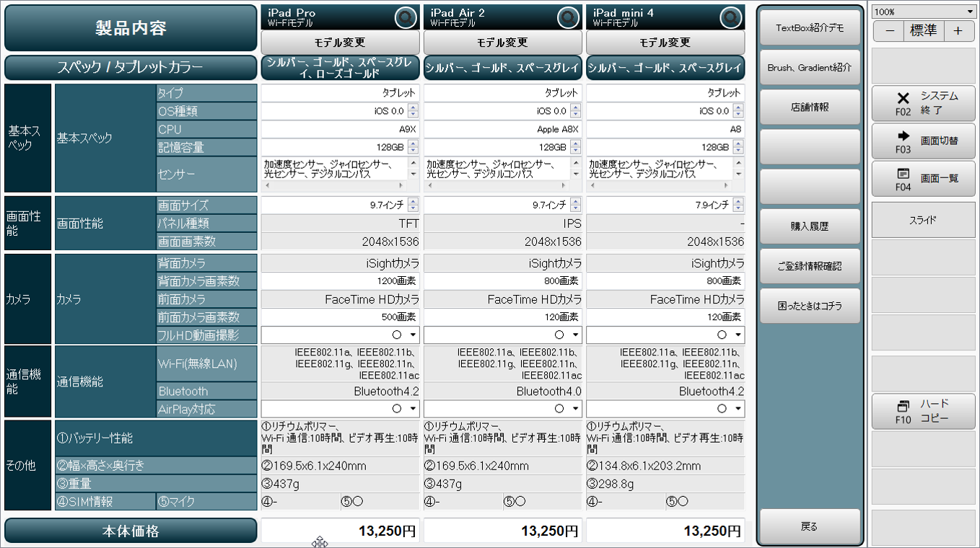
Task: Click the CPU field showing A9X
Action: pyautogui.click(x=340, y=129)
